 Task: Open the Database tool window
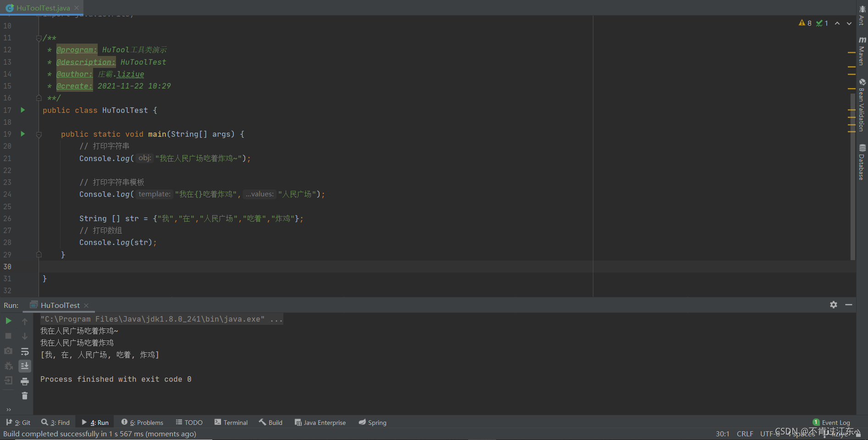tap(862, 162)
